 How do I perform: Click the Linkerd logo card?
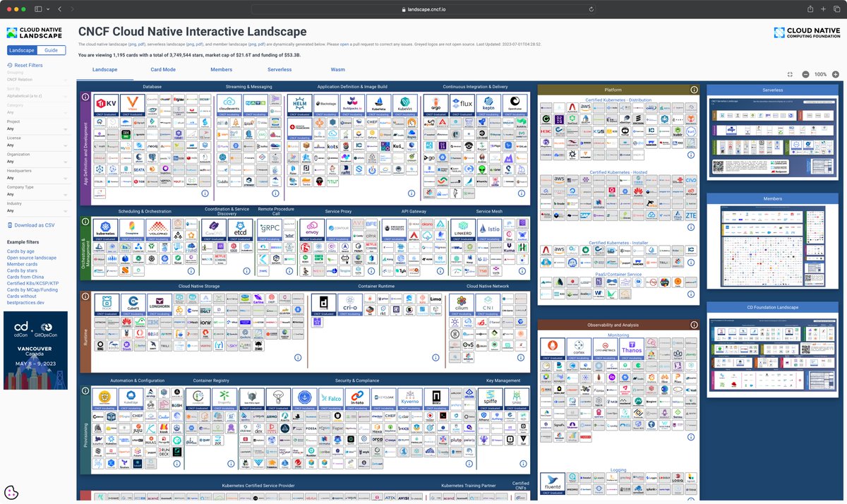click(462, 230)
